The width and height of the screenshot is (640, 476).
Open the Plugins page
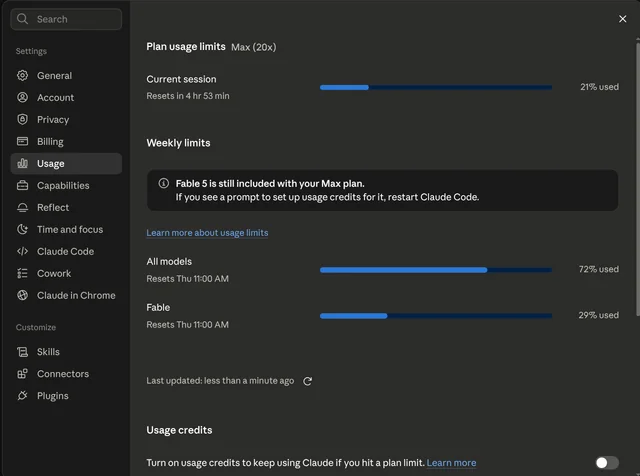[x=66, y=396]
